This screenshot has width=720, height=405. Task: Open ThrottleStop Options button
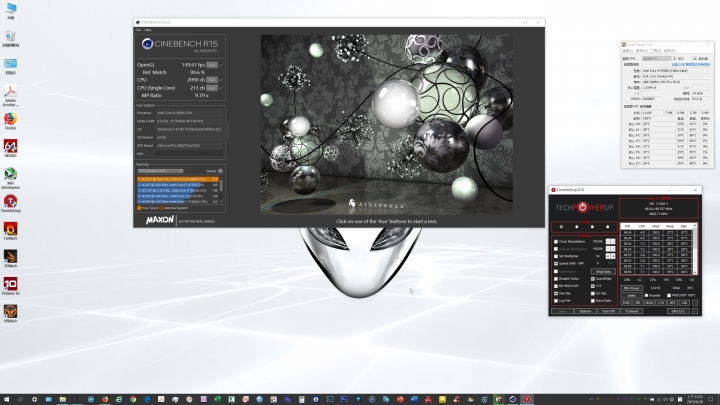tap(585, 311)
